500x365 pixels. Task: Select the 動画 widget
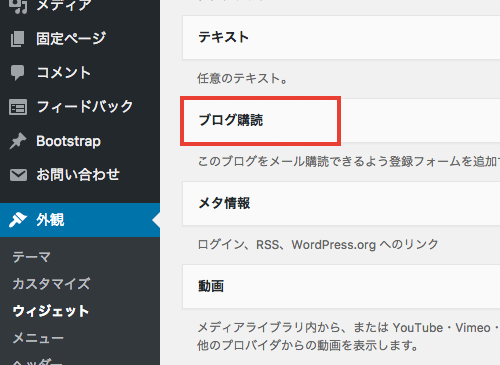coord(341,286)
